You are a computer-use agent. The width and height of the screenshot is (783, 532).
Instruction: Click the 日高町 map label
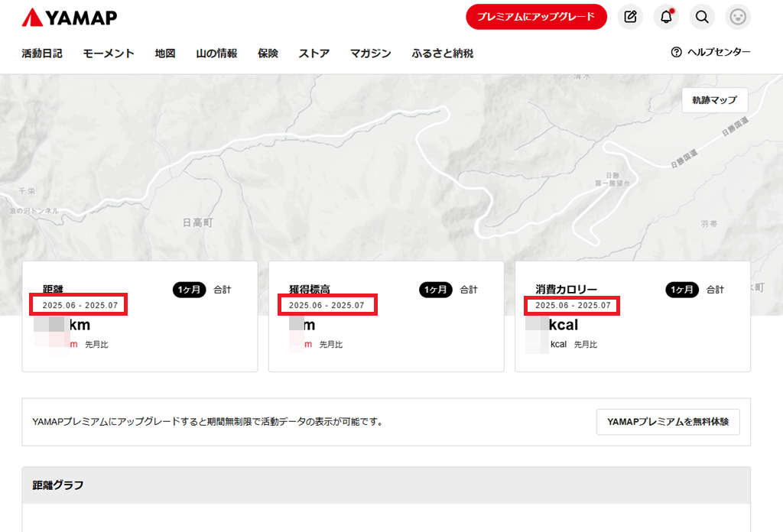198,222
